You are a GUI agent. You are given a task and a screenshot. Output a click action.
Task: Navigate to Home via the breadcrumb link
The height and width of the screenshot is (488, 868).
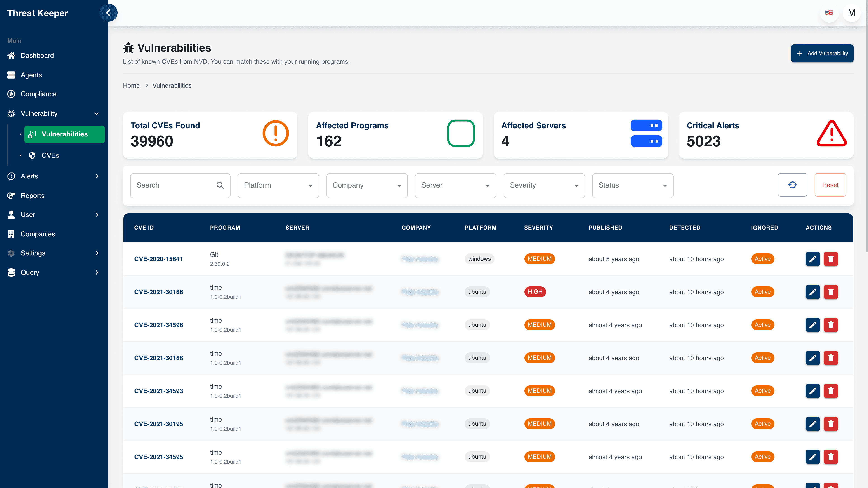pos(131,85)
